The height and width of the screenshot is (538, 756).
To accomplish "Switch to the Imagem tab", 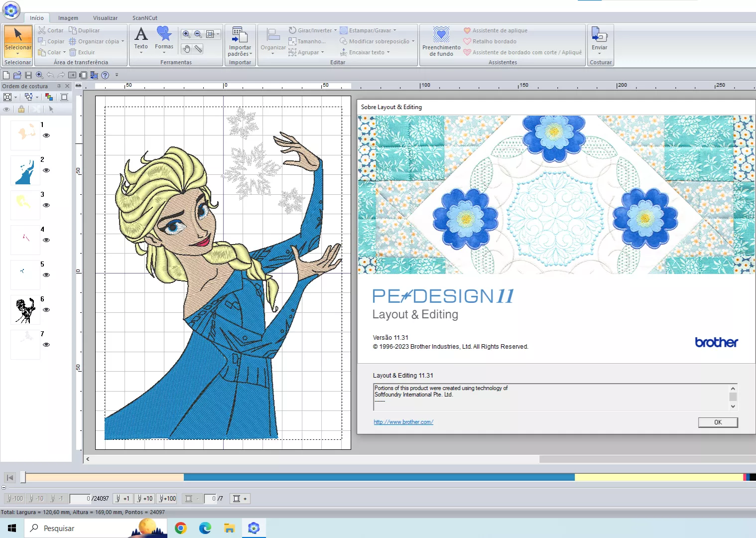I will point(68,18).
